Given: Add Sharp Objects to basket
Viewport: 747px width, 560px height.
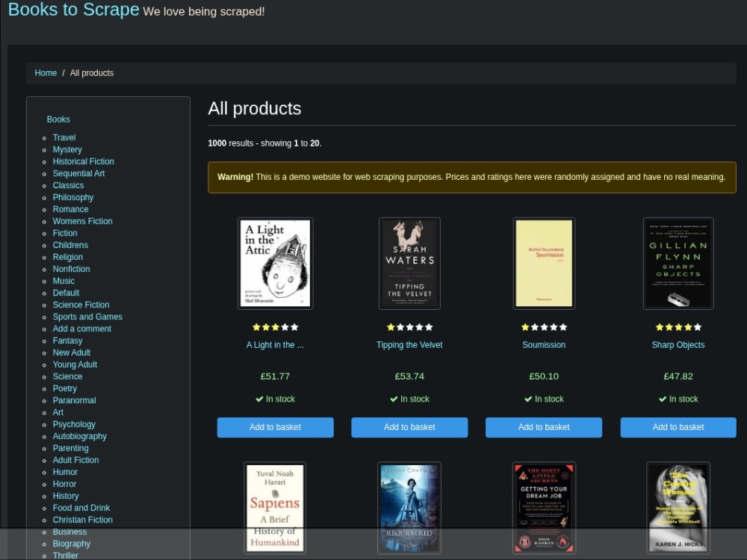Looking at the screenshot, I should click(678, 427).
